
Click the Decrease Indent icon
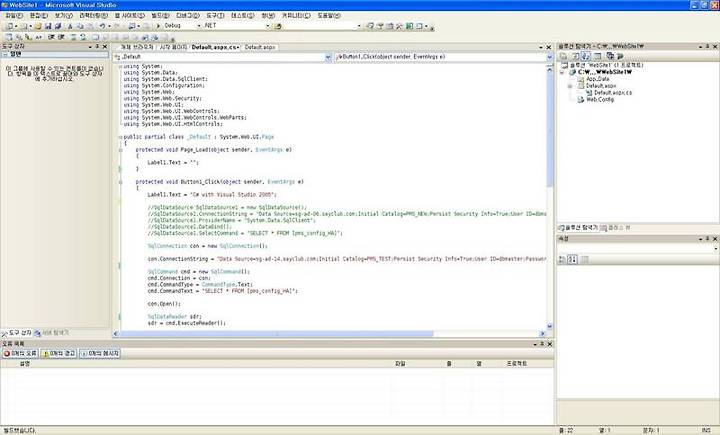[x=51, y=37]
